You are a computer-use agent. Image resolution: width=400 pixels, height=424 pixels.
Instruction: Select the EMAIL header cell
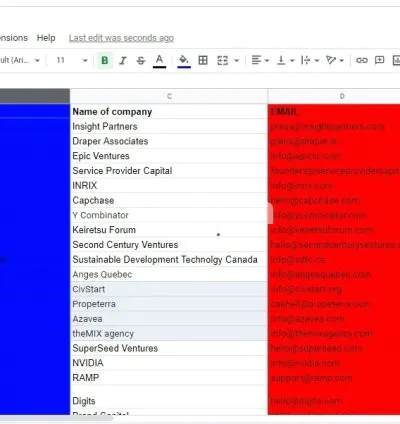click(x=334, y=112)
